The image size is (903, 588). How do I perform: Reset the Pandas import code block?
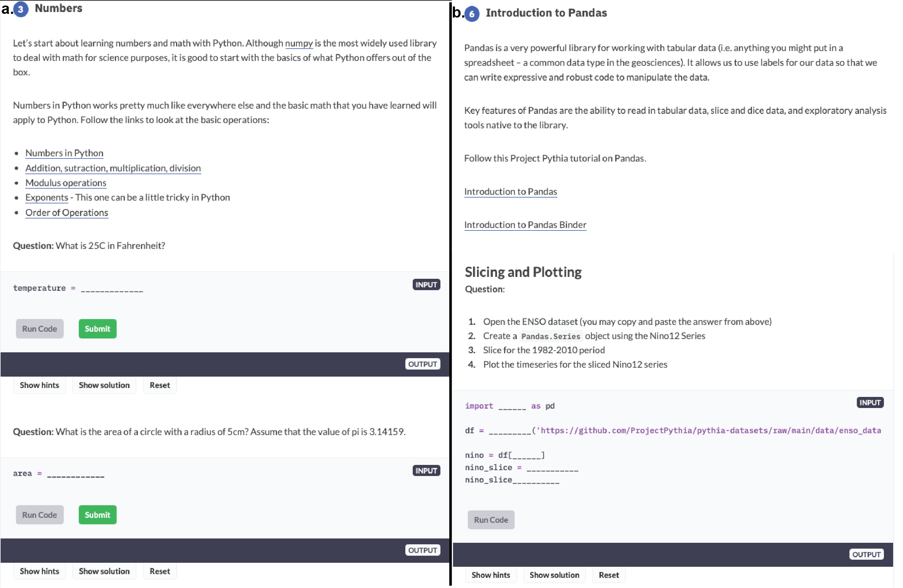tap(608, 575)
